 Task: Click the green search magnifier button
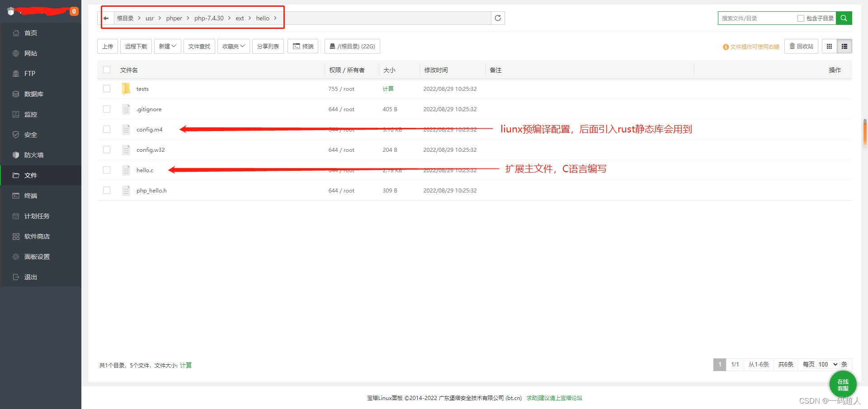(x=844, y=18)
